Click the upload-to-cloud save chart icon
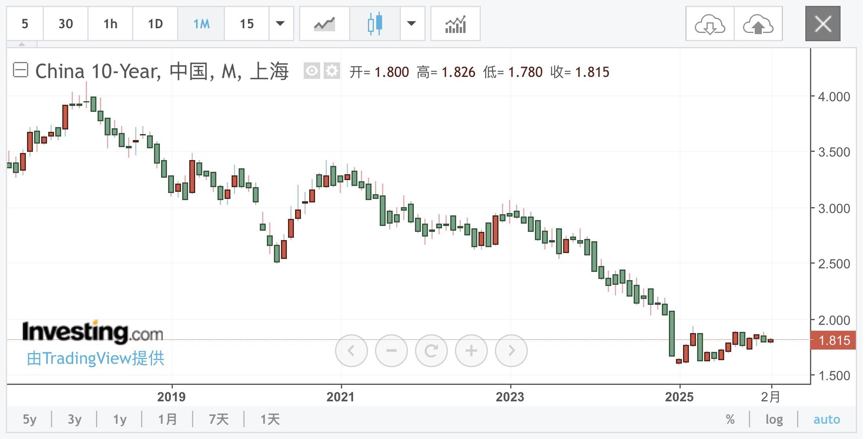Viewport: 868px width, 439px height. pos(758,24)
